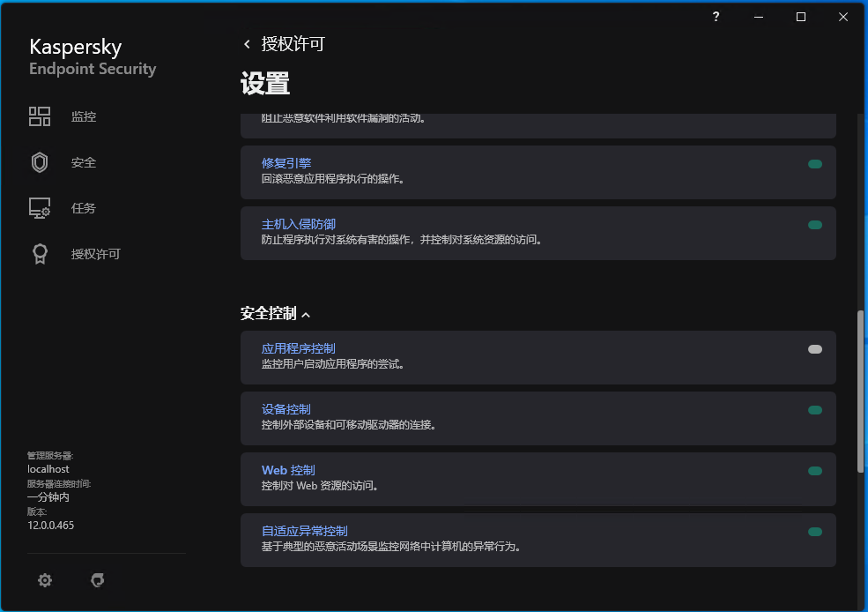Click the localhost server name
This screenshot has width=868, height=612.
point(48,469)
